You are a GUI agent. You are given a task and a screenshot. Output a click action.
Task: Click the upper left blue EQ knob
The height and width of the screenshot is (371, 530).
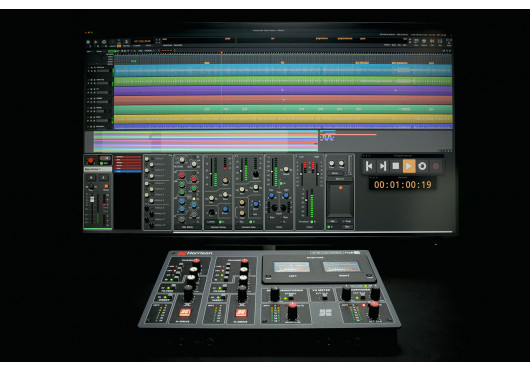[x=182, y=201]
